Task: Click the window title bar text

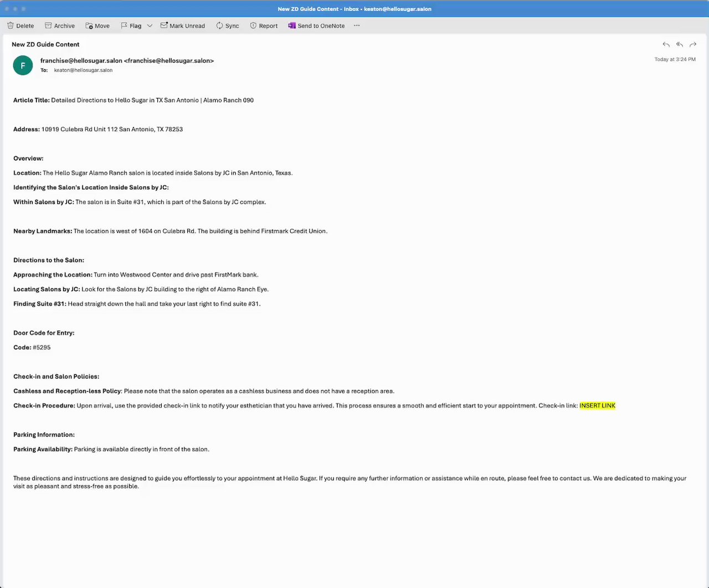Action: tap(354, 9)
